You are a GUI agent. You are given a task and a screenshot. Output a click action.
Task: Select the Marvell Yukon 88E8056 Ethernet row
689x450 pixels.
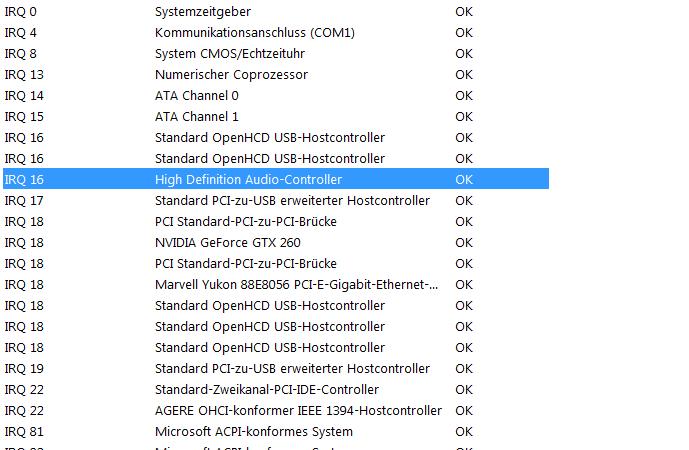point(276,285)
